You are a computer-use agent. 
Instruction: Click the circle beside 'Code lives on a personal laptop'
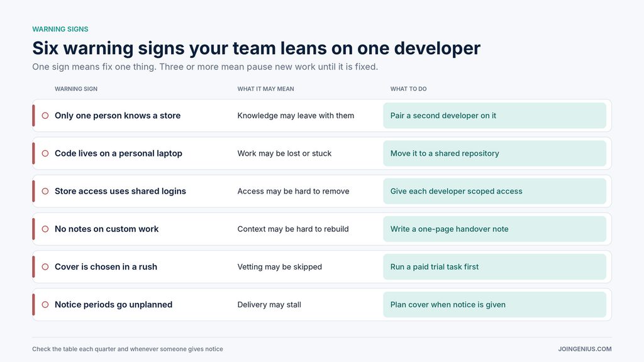click(45, 153)
